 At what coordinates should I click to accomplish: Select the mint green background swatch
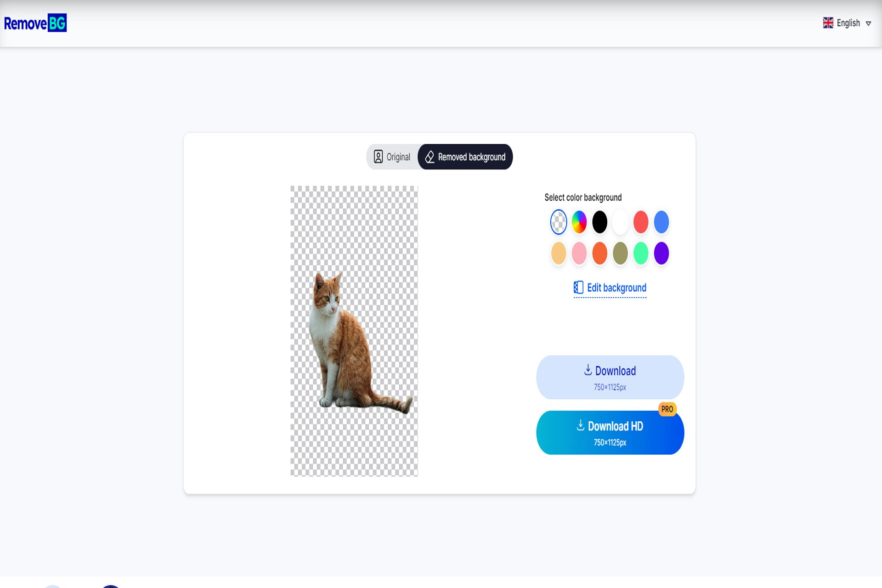[x=641, y=253]
